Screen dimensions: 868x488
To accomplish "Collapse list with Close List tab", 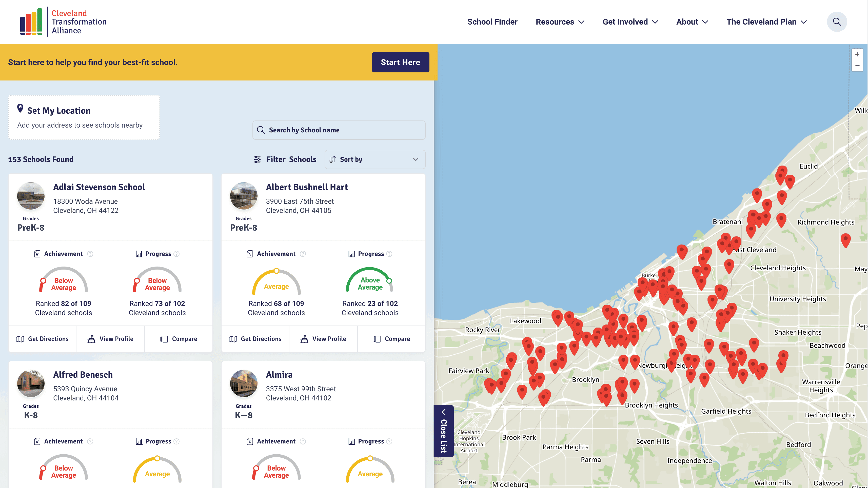I will point(443,431).
